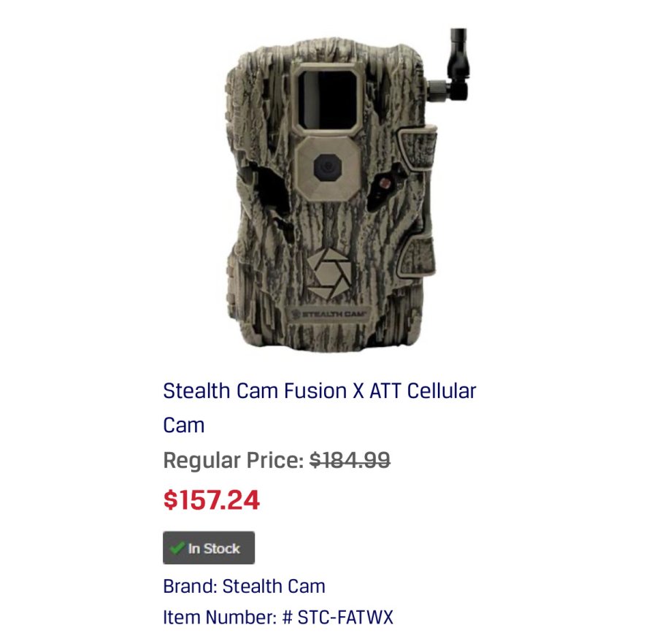Click the green checkmark in the In Stock badge
Screen dimensions: 657x644
[x=176, y=548]
